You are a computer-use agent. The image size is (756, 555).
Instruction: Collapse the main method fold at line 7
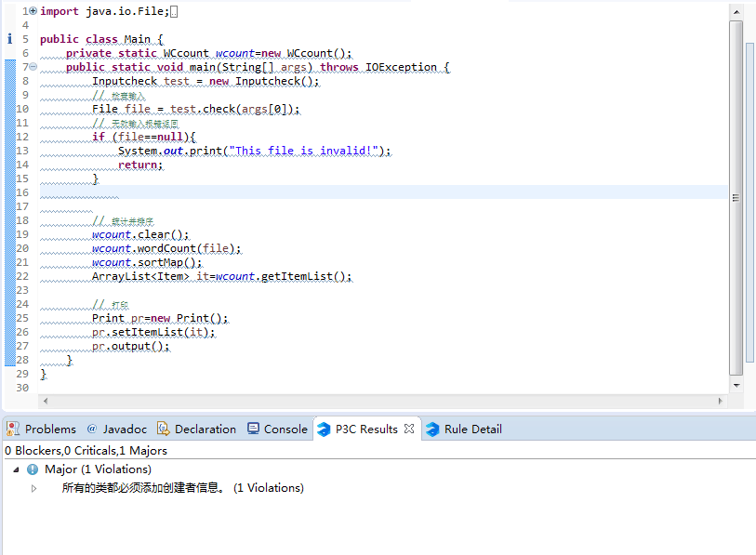33,67
